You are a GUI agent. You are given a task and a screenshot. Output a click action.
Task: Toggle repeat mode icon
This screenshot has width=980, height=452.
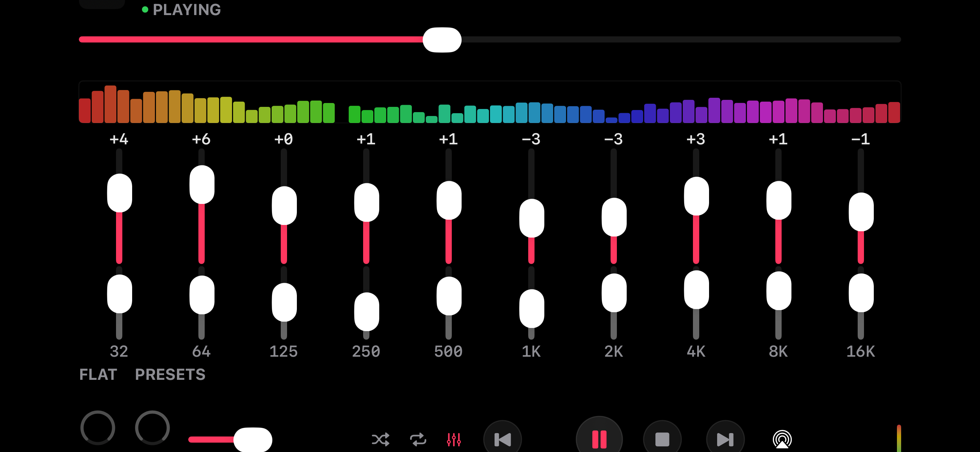coord(418,439)
